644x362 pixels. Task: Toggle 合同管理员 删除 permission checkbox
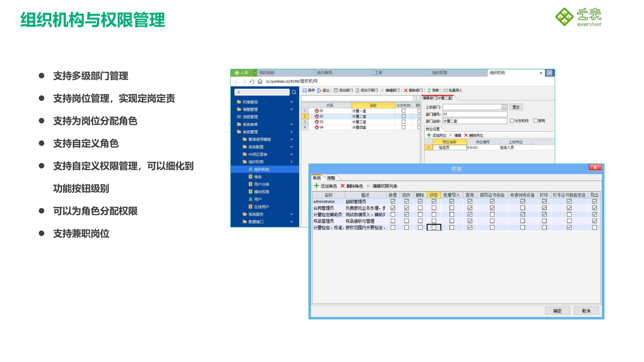tap(420, 208)
